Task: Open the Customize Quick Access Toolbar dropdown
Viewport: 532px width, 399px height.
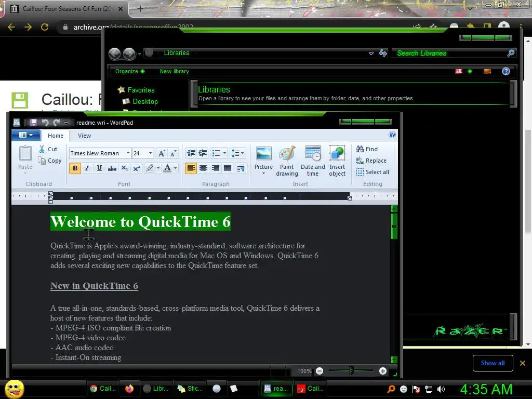Action: (66, 123)
